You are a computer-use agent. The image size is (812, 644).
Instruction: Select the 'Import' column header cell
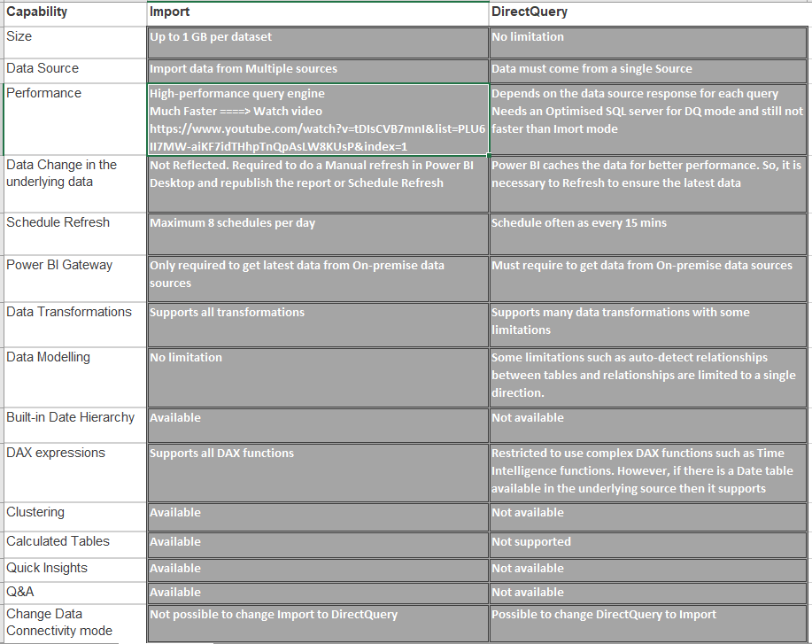(317, 13)
